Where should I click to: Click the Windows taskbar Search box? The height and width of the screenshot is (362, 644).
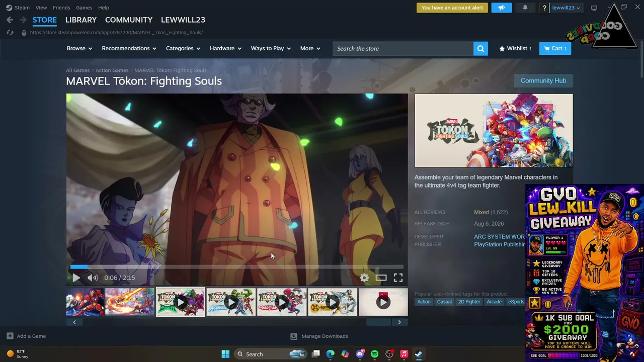coord(271,354)
